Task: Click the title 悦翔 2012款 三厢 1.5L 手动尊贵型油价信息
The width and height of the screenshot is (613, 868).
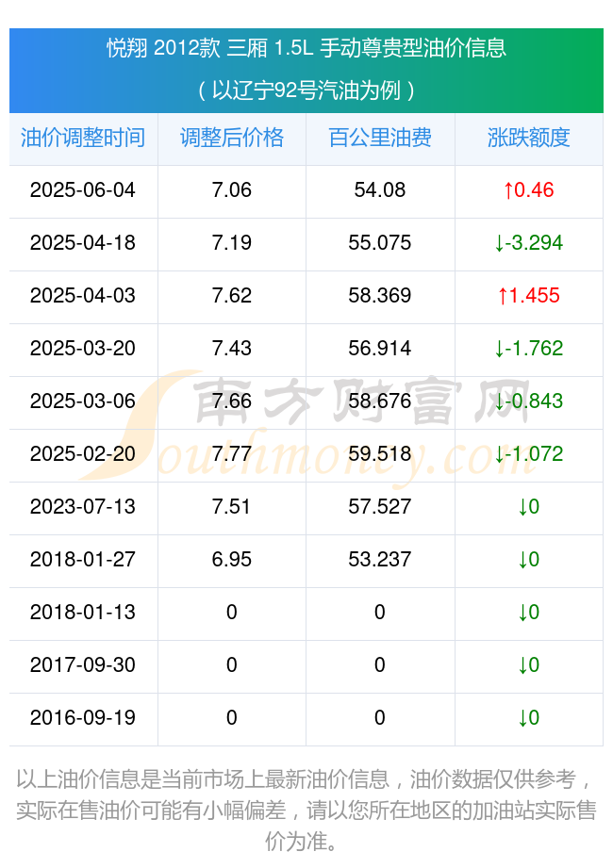Action: (x=306, y=48)
